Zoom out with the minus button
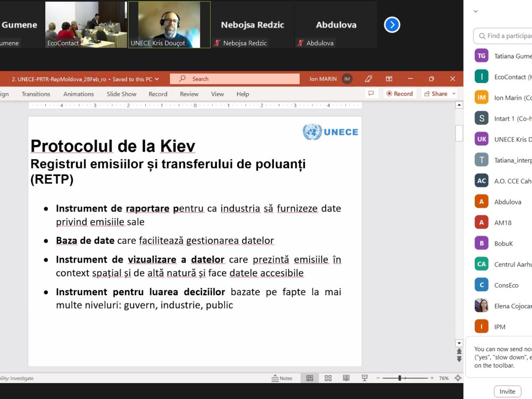The image size is (532, 399). (x=378, y=378)
